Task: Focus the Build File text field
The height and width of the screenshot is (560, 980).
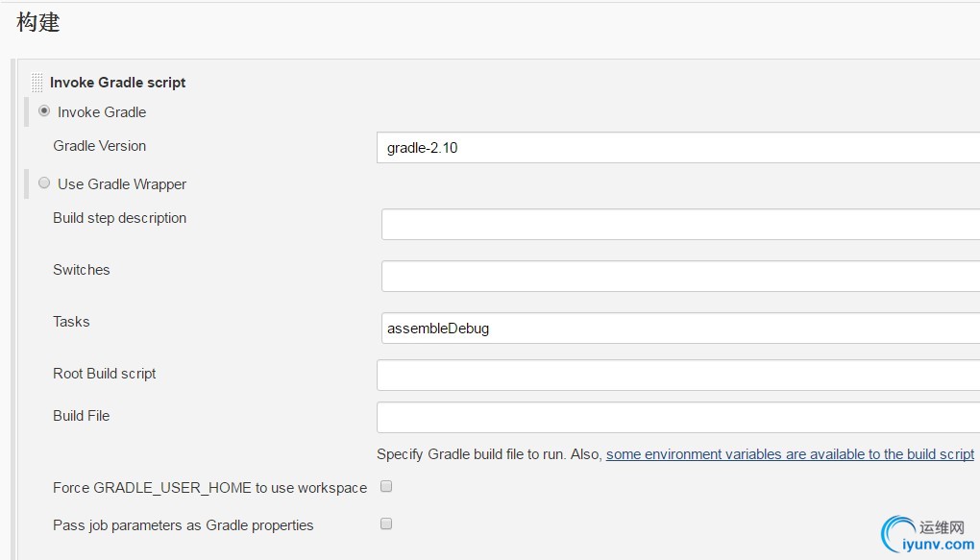Action: click(678, 418)
